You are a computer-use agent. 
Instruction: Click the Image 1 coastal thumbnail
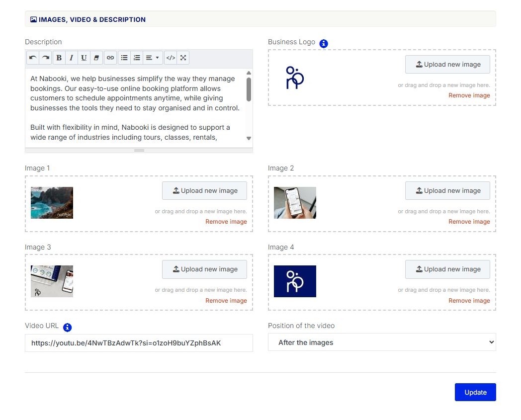52,203
